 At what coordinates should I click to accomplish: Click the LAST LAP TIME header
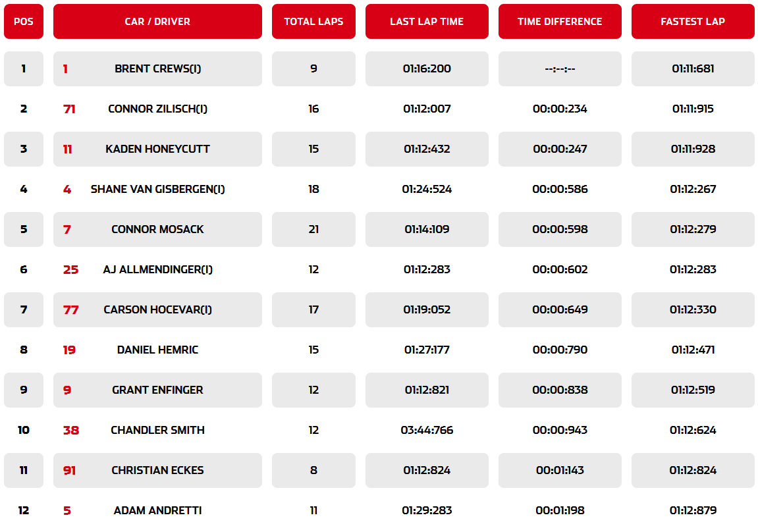point(427,21)
